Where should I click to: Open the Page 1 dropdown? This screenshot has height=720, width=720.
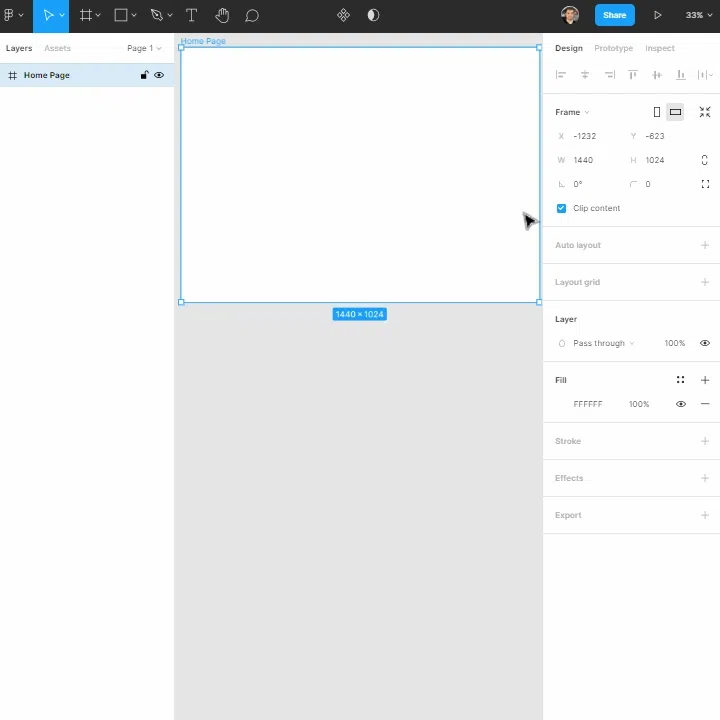[144, 48]
